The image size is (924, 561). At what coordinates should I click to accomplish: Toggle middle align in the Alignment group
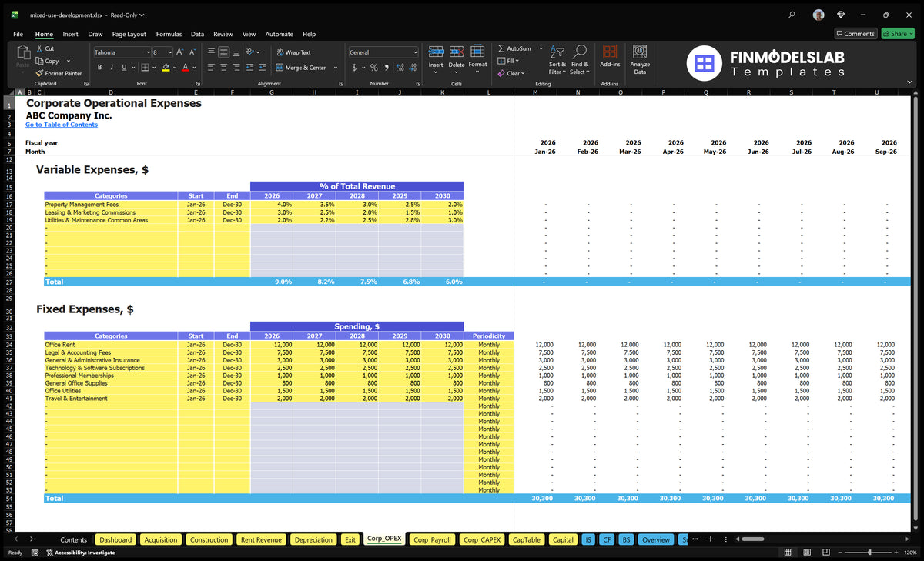click(224, 52)
